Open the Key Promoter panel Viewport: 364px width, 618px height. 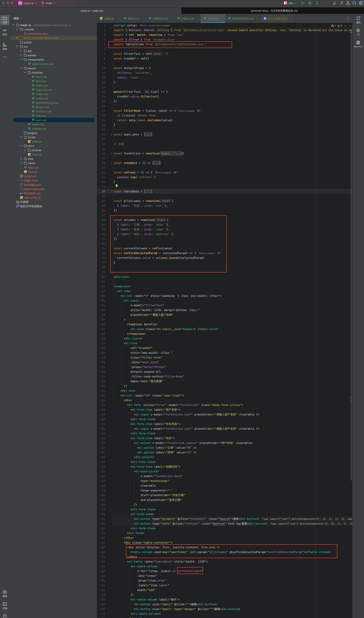click(358, 44)
